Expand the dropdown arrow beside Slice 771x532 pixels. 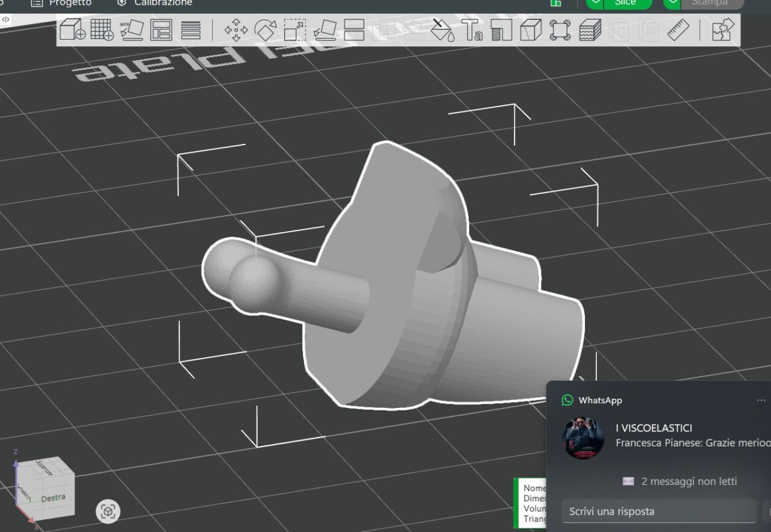tap(596, 3)
